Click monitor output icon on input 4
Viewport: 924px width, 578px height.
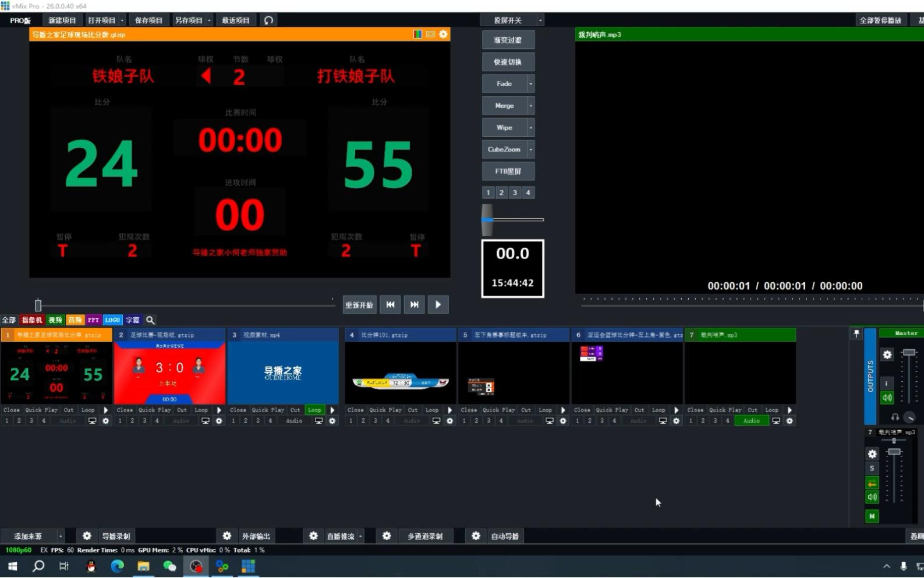436,421
